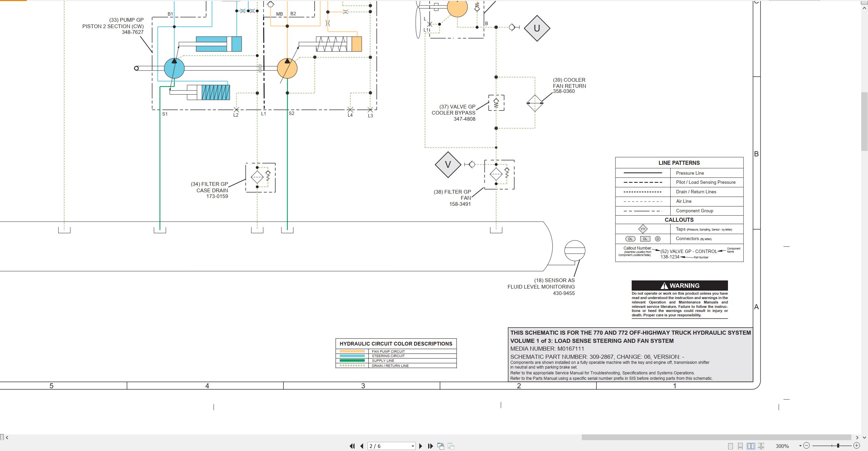Screen dimensions: 868x451
Task: Click the orange fan pump circle symbol
Action: (287, 68)
